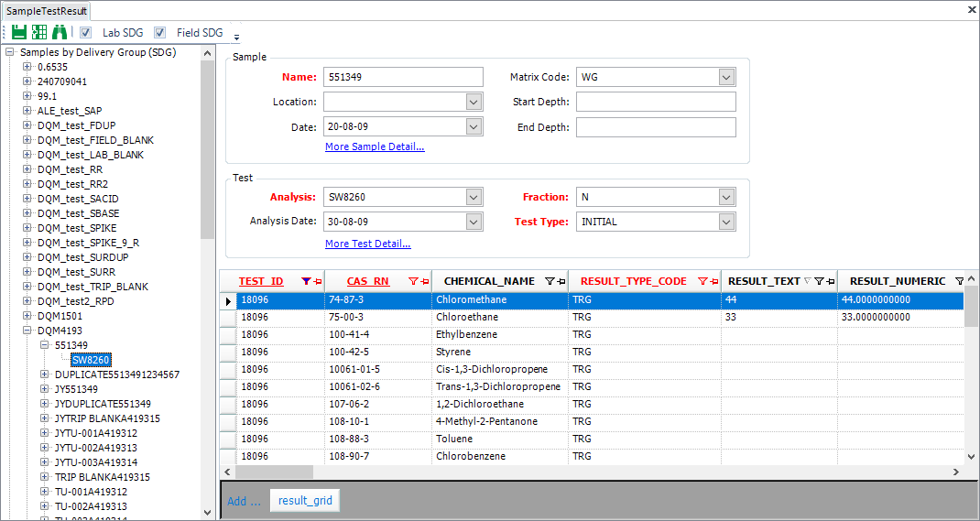Pin the RESULT_TEXT column
This screenshot has height=521, width=980.
(x=828, y=282)
